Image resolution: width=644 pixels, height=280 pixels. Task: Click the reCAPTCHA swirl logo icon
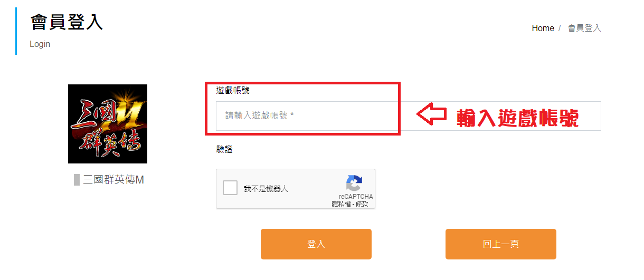(355, 183)
